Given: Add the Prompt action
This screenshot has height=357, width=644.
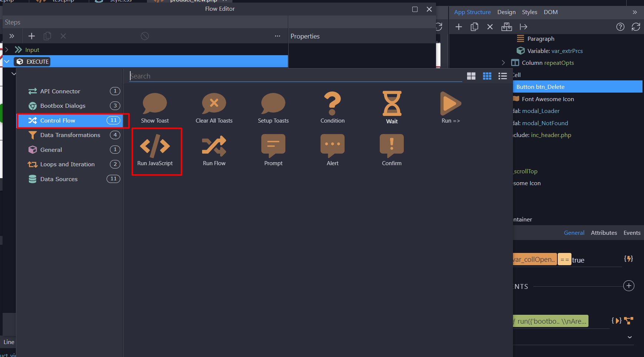Looking at the screenshot, I should (x=273, y=151).
